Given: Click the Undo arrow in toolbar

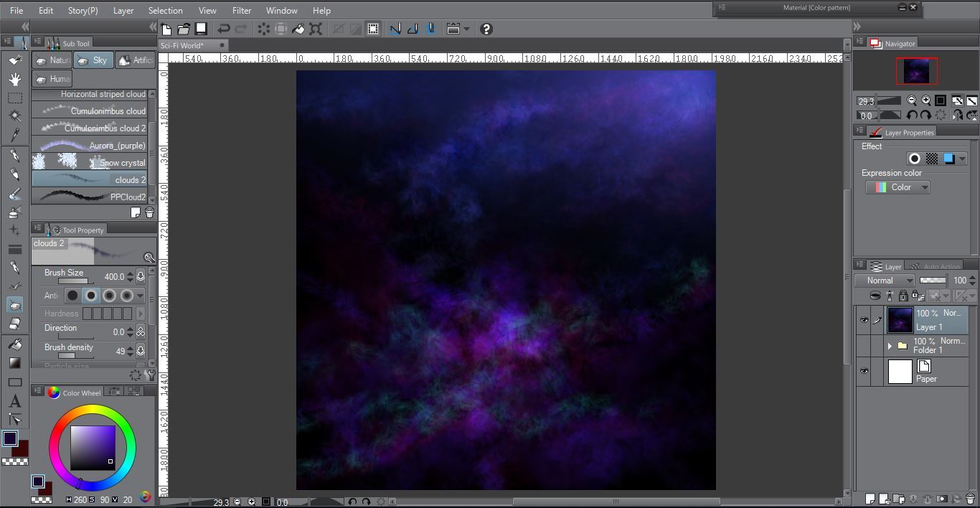Looking at the screenshot, I should [223, 29].
